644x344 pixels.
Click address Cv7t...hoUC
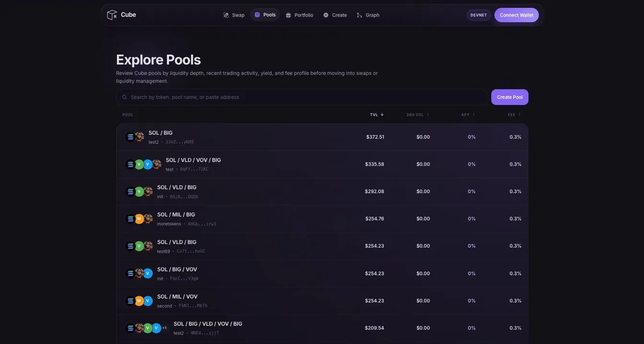191,252
